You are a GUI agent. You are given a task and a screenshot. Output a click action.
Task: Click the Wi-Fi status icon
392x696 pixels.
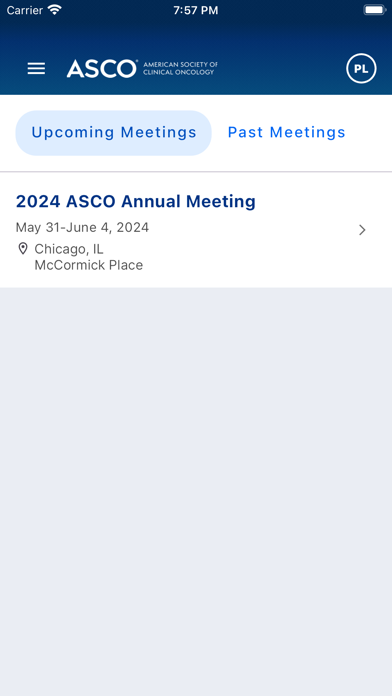55,10
